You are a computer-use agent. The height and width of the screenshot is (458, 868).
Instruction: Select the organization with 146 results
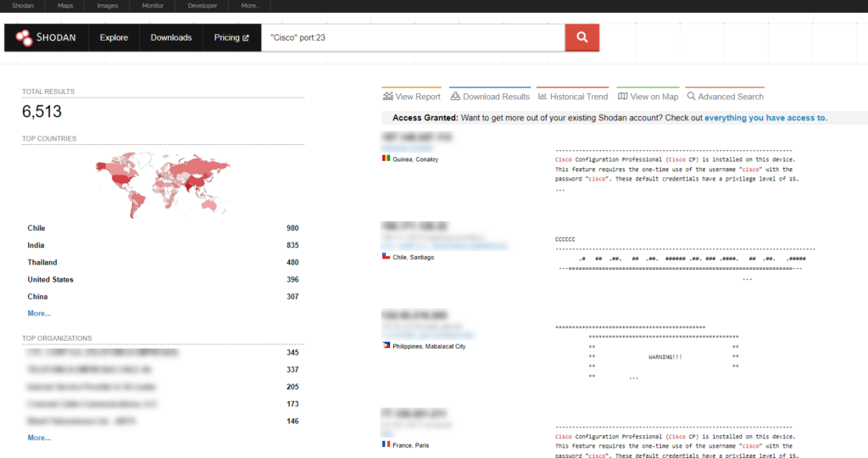point(81,421)
